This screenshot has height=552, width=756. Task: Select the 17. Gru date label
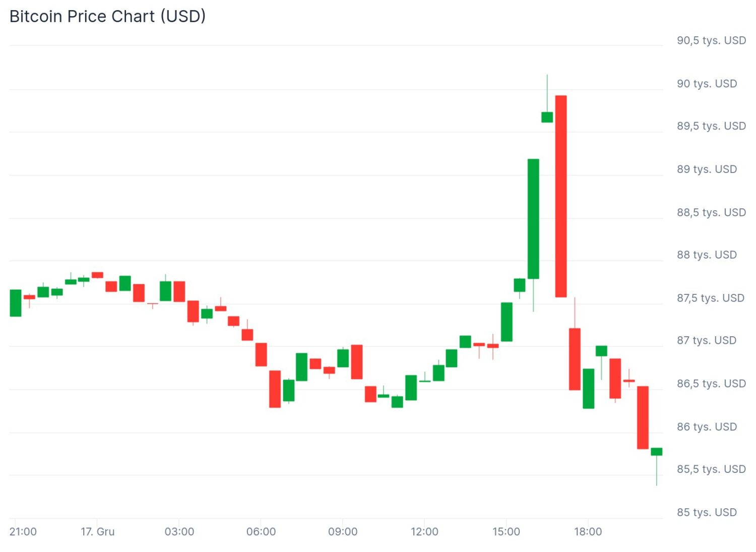pos(98,531)
